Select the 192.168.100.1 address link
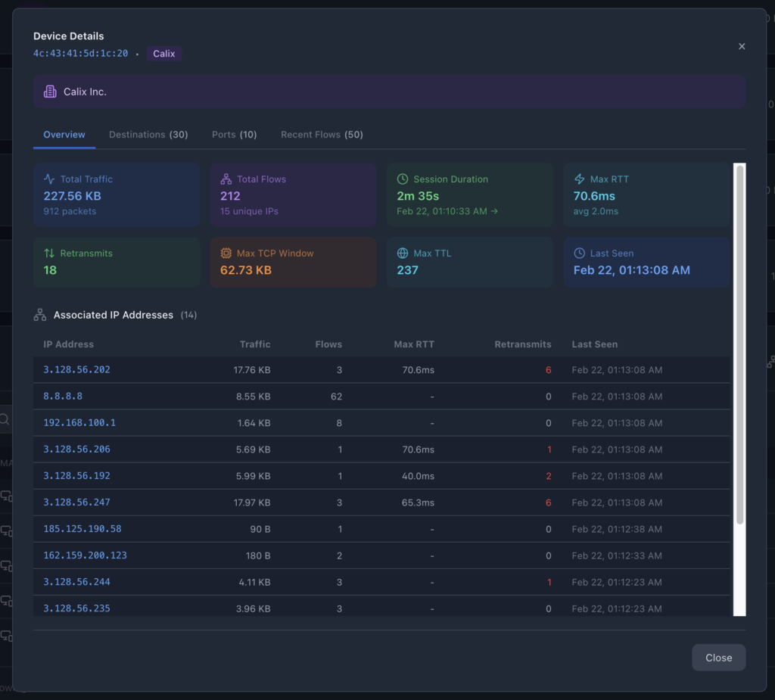This screenshot has height=700, width=775. 79,423
